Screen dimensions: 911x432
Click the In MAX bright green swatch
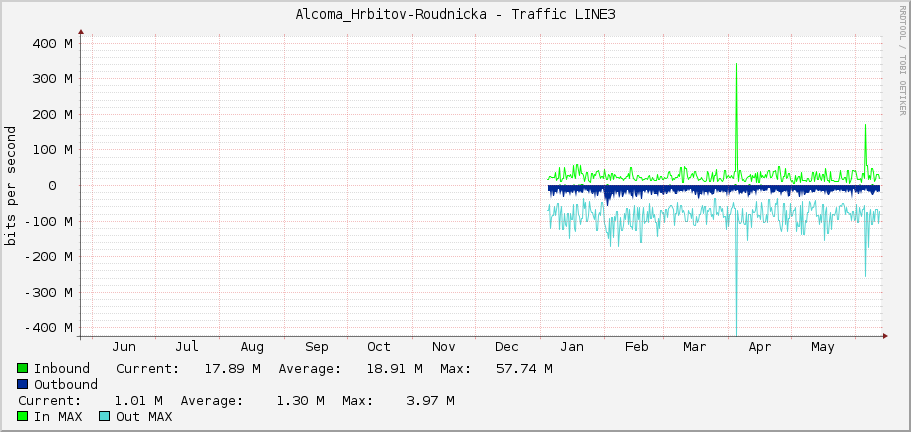(23, 416)
